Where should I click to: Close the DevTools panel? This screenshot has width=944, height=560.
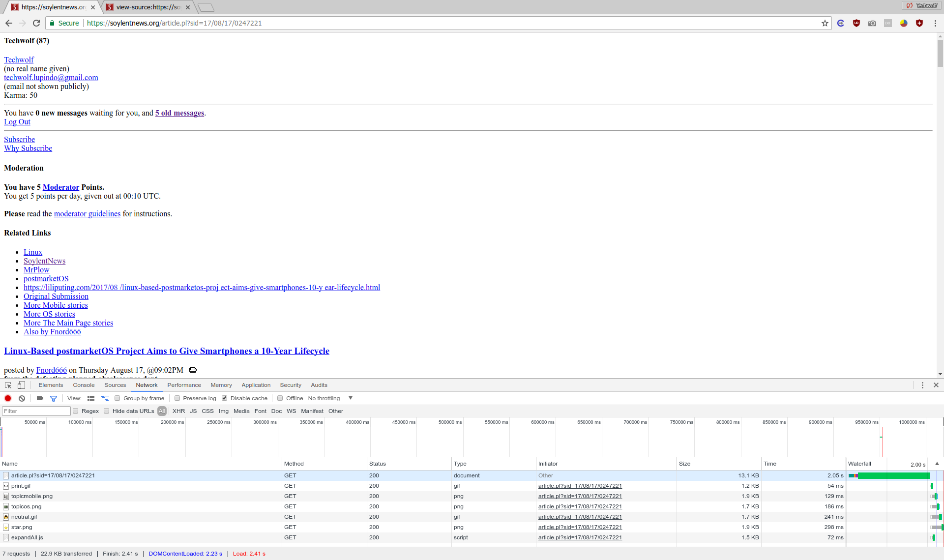click(936, 385)
